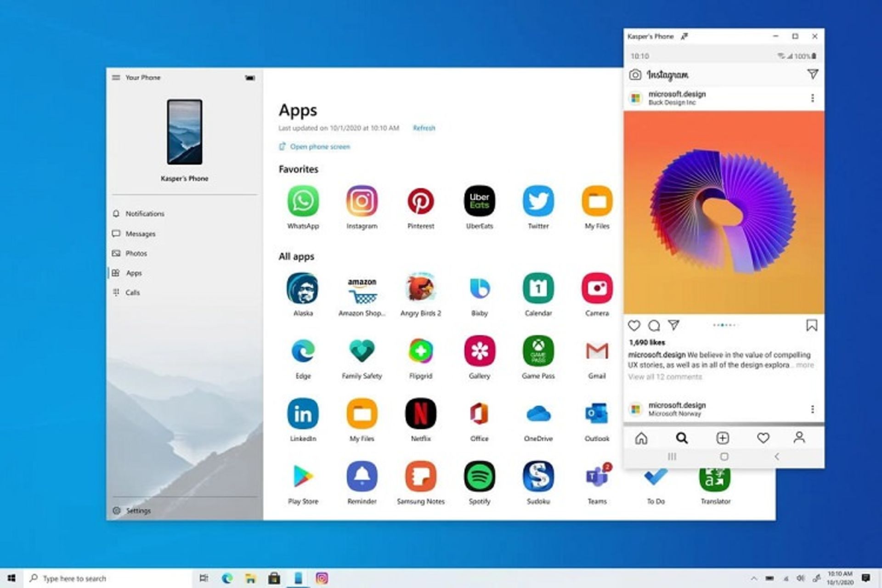Select the search icon in Instagram's bottom navigation
882x588 pixels.
(x=682, y=438)
